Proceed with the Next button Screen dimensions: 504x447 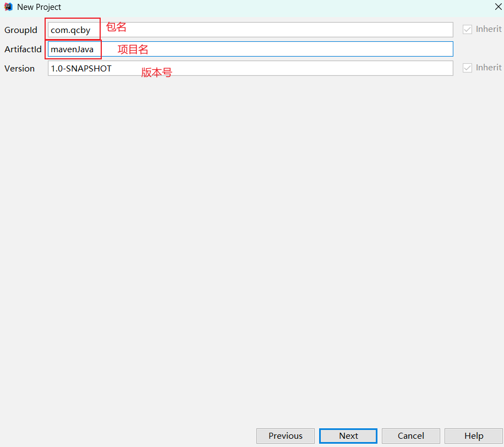[348, 436]
